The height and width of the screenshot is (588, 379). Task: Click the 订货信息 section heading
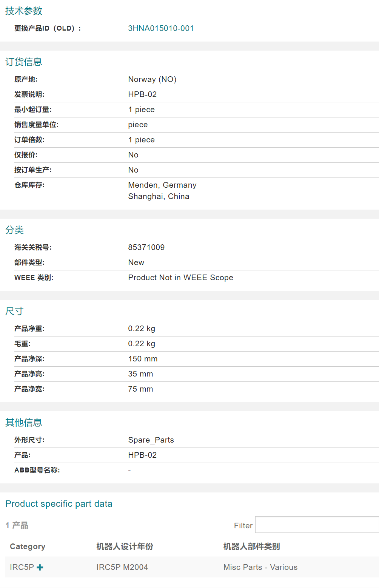(x=24, y=62)
